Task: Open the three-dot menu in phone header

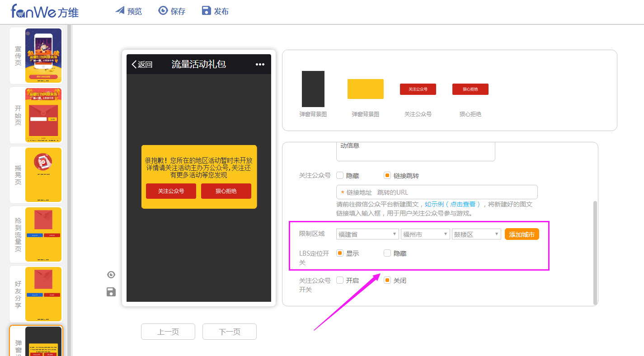Action: [x=260, y=65]
